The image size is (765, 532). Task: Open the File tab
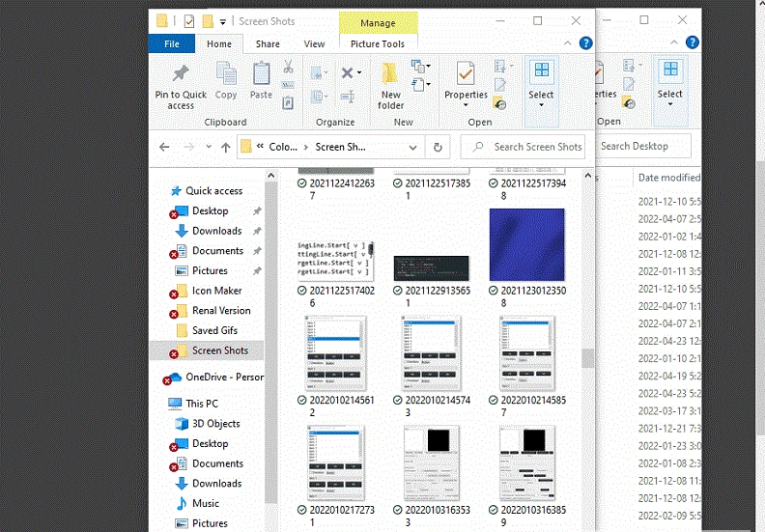pos(172,43)
